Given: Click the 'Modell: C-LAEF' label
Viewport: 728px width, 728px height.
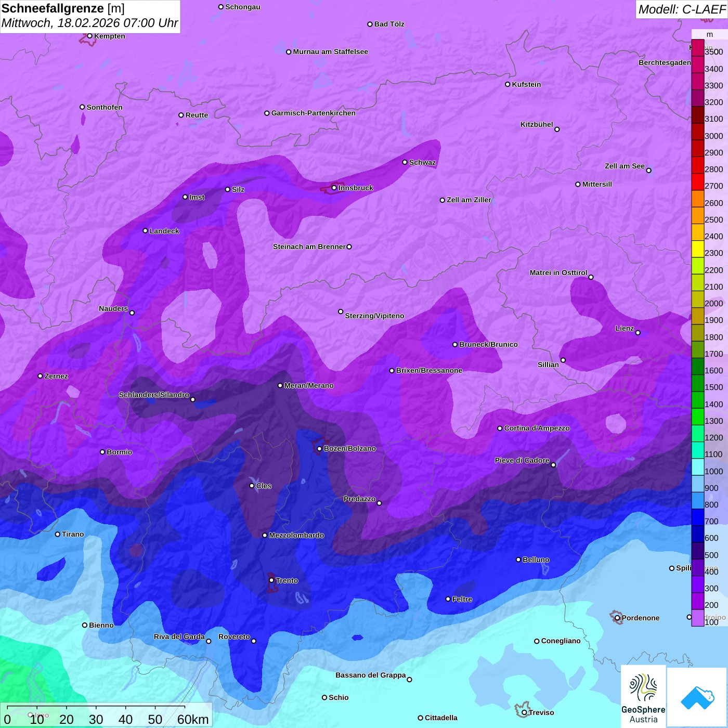Looking at the screenshot, I should tap(682, 9).
